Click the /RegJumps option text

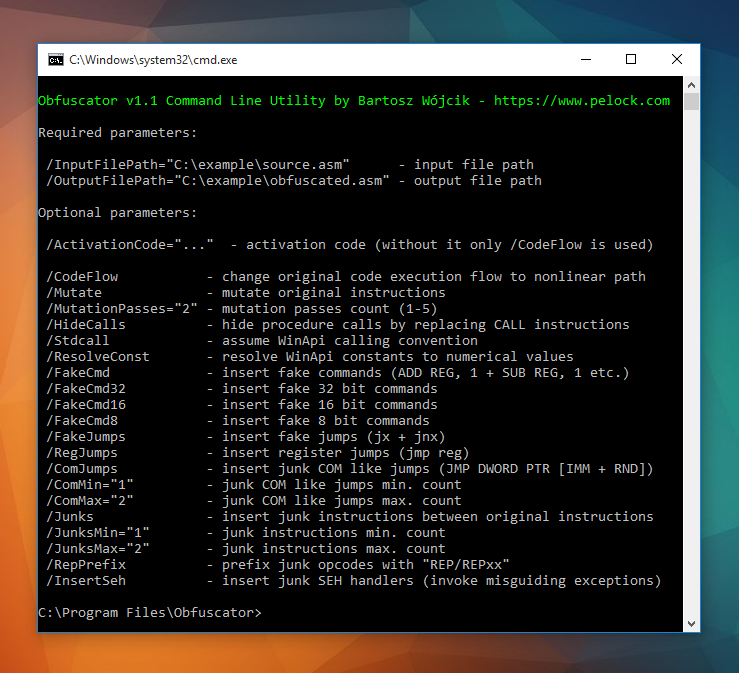click(x=82, y=453)
